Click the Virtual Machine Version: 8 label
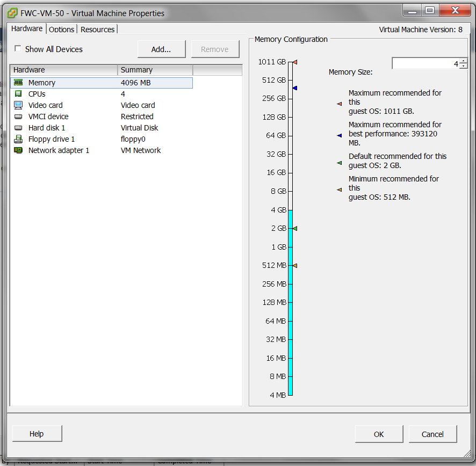Image resolution: width=476 pixels, height=466 pixels. (421, 30)
